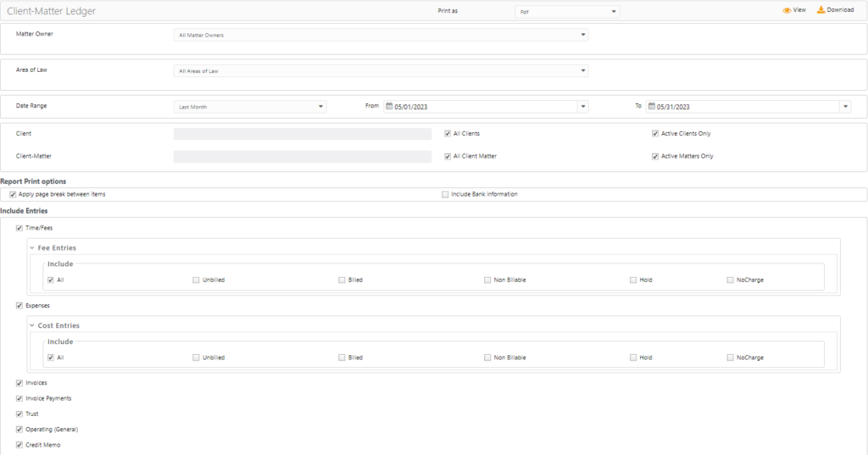Image resolution: width=868 pixels, height=455 pixels.
Task: Open the From date calendar icon
Action: click(388, 107)
